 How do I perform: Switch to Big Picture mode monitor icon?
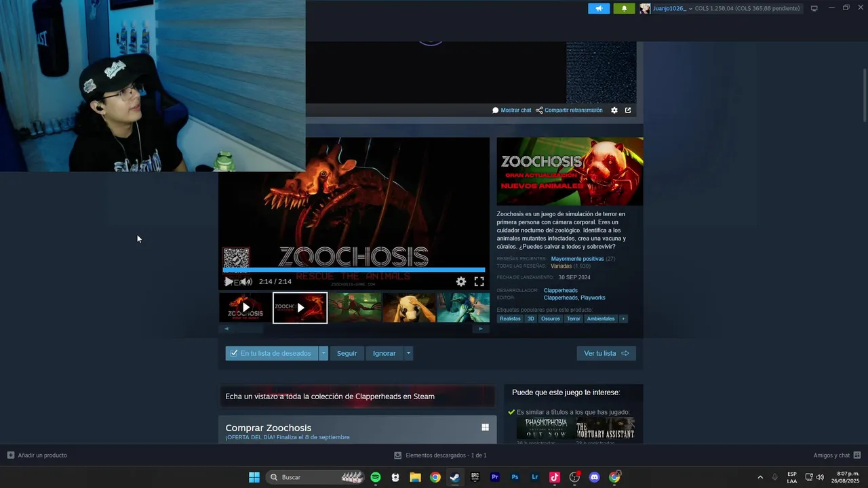coord(814,8)
